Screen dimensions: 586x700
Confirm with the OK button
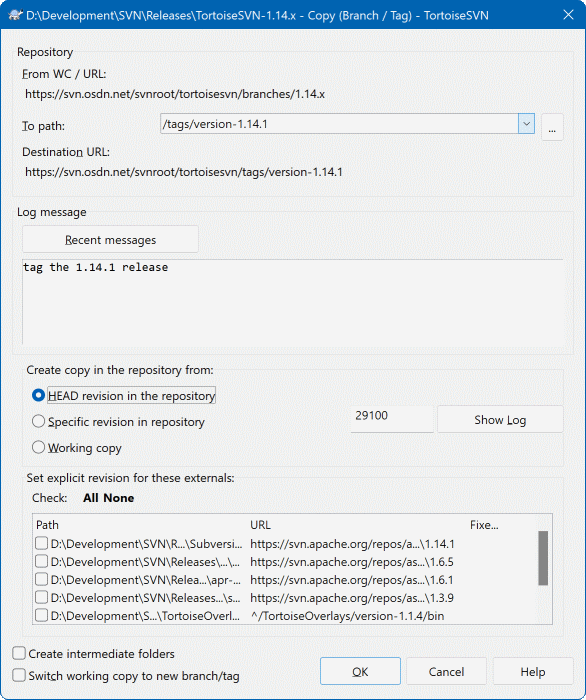click(x=360, y=671)
